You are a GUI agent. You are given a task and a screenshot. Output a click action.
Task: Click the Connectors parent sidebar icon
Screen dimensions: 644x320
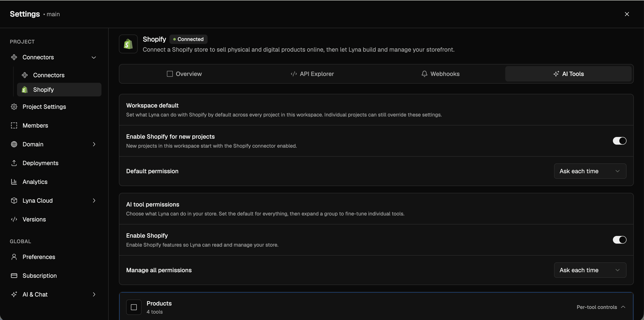(14, 57)
